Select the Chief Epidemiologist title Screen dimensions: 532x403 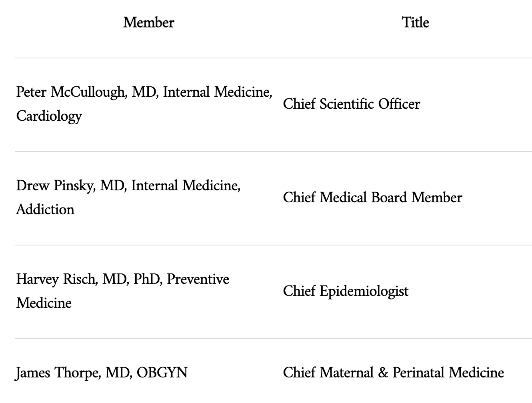[346, 291]
